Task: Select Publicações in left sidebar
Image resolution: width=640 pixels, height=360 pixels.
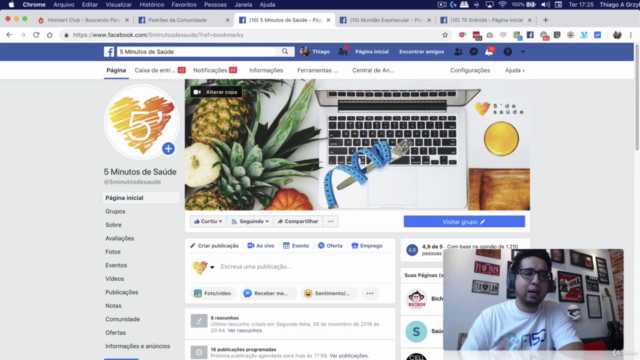Action: tap(122, 292)
